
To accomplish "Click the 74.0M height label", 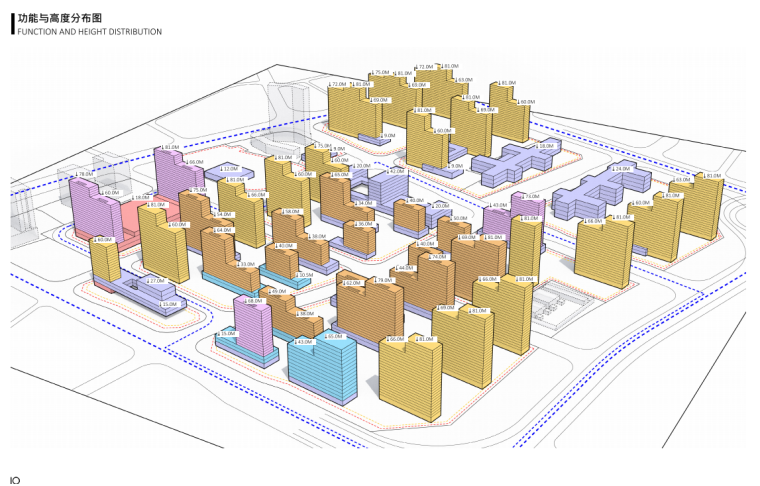I will coord(438,257).
